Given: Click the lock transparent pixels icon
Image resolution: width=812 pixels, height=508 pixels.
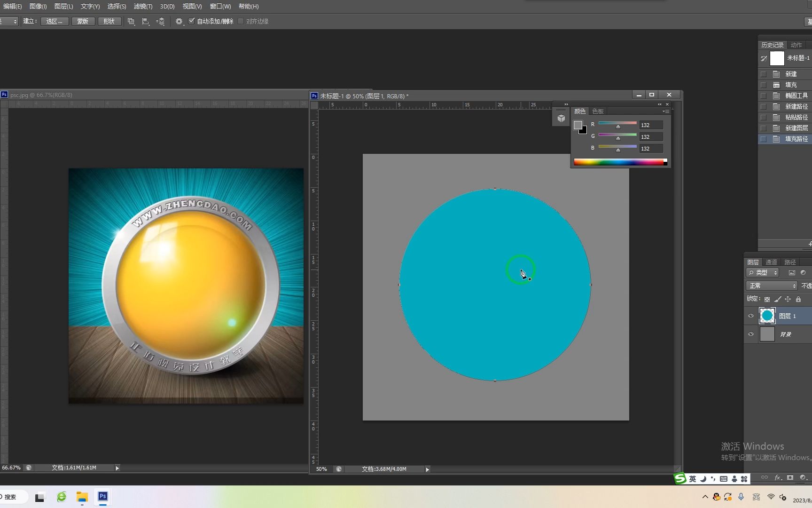Looking at the screenshot, I should (x=767, y=299).
